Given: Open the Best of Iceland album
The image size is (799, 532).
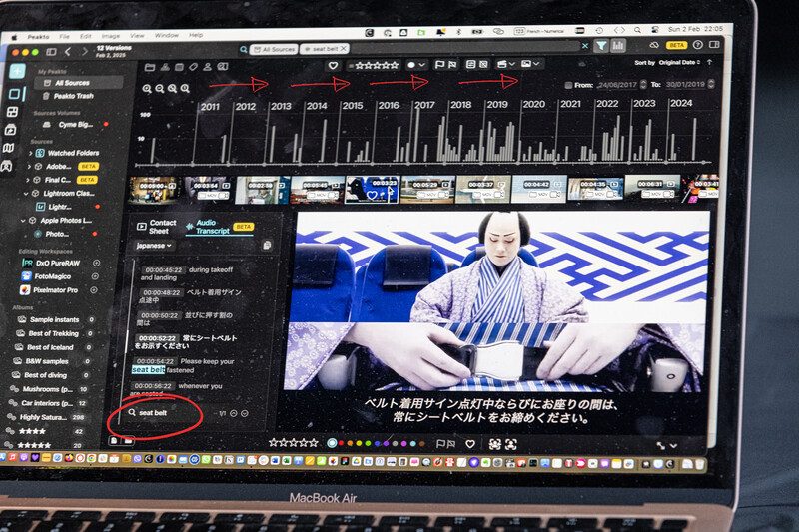Looking at the screenshot, I should point(50,347).
